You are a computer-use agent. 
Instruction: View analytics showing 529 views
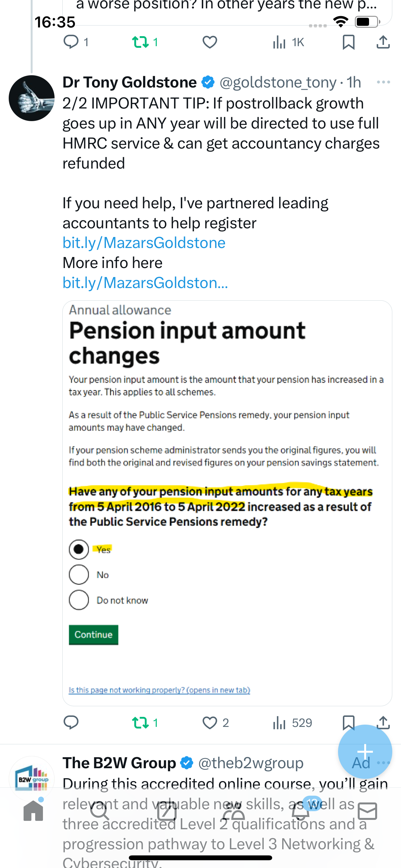[x=292, y=723]
